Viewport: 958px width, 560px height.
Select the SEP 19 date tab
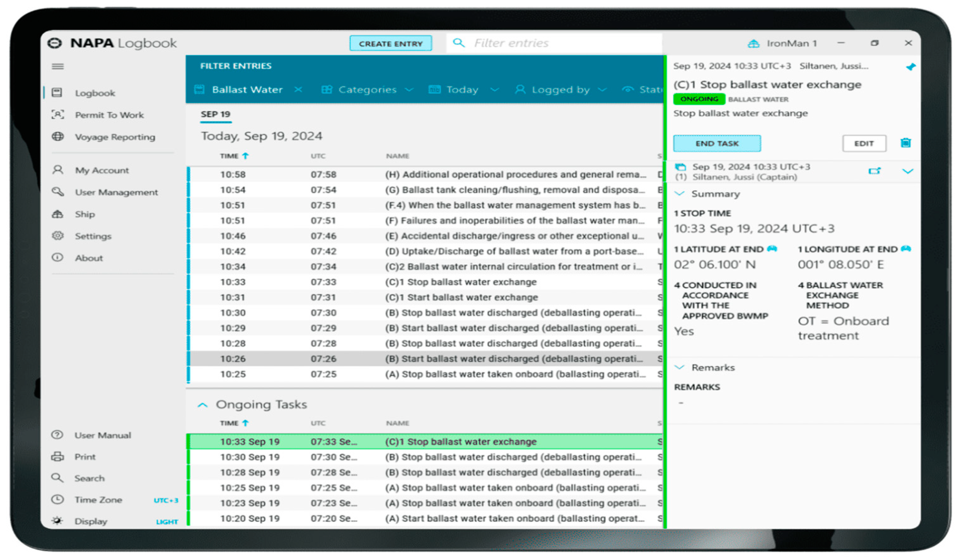[216, 114]
